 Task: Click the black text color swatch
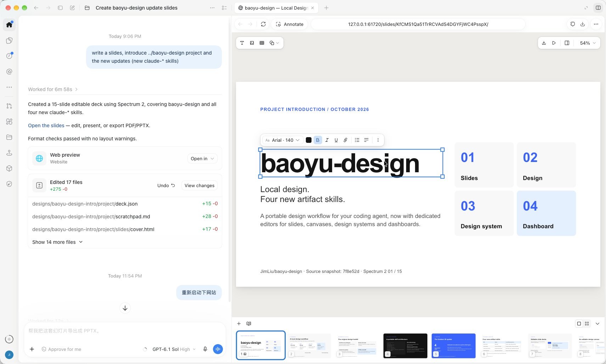click(x=309, y=140)
